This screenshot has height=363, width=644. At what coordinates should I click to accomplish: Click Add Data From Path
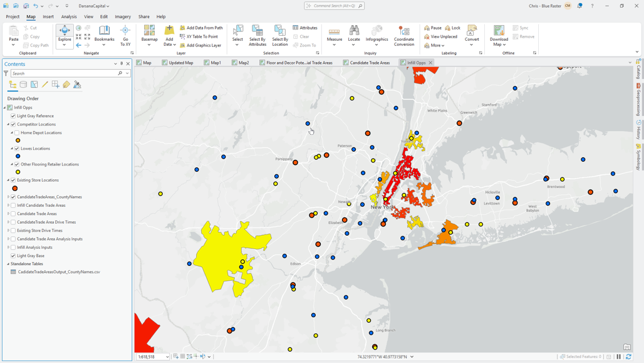[201, 28]
